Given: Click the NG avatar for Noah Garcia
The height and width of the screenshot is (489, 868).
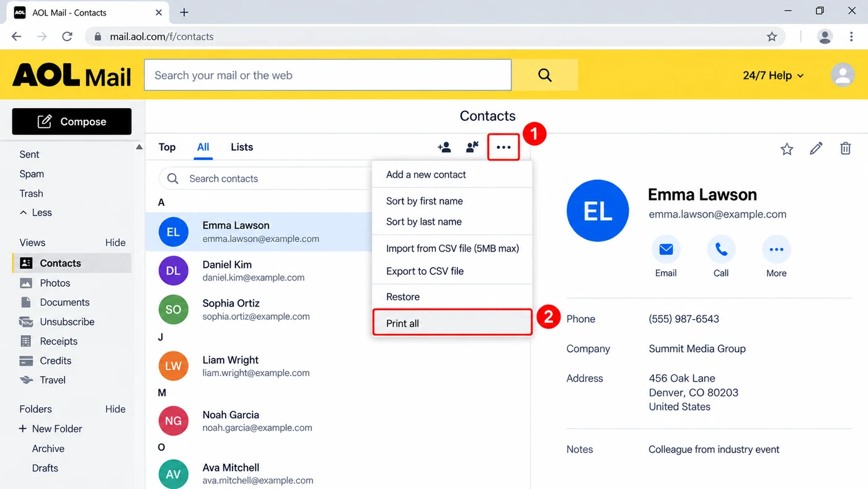Looking at the screenshot, I should 173,421.
